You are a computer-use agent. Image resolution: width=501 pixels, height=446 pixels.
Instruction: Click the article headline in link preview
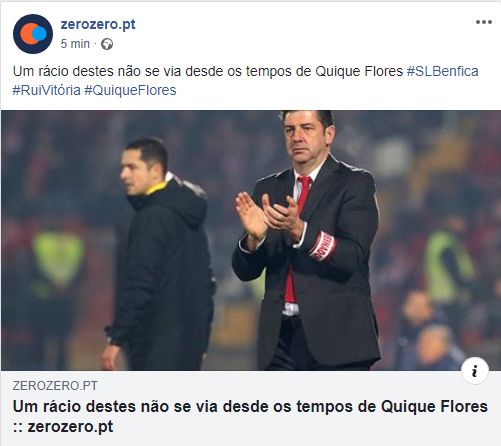click(250, 416)
